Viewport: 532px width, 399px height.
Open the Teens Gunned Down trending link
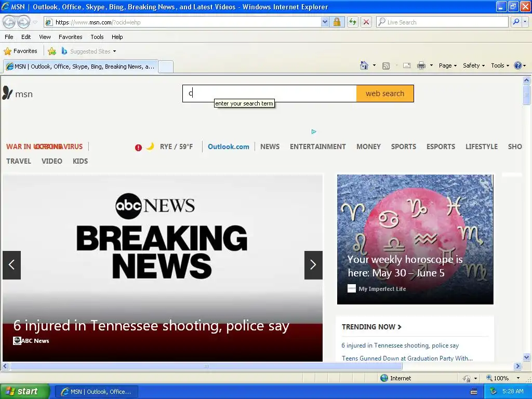click(407, 358)
